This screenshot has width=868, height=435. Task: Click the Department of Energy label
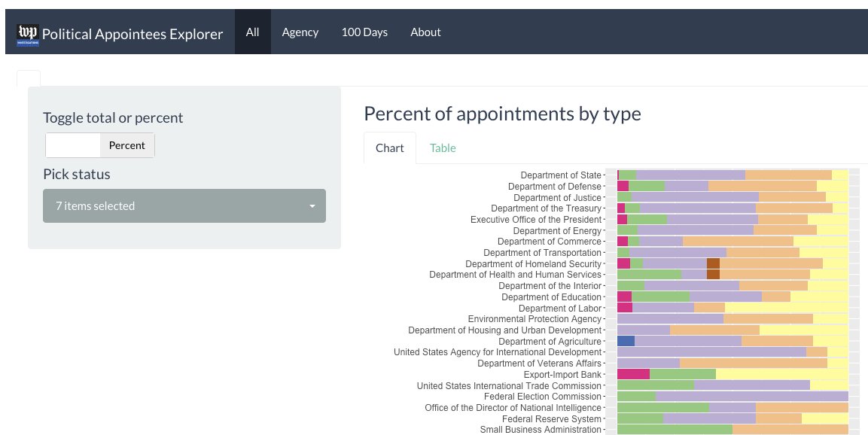[x=557, y=231]
